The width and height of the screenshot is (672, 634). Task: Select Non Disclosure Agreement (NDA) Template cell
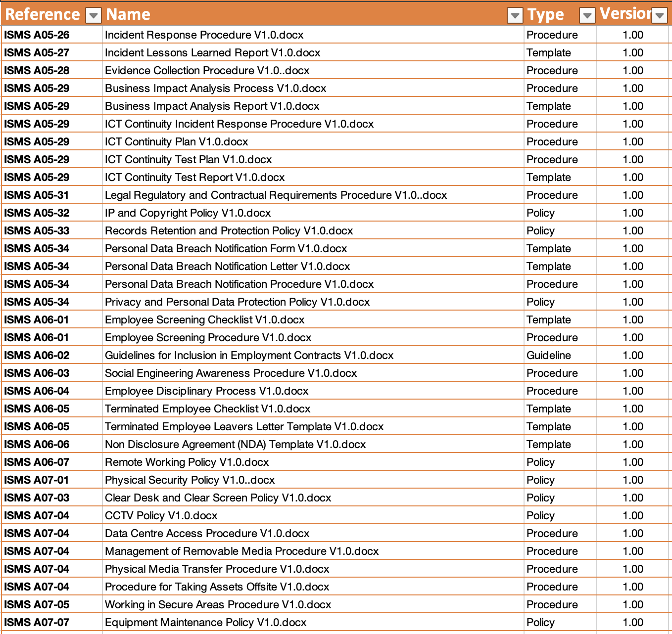tap(313, 445)
